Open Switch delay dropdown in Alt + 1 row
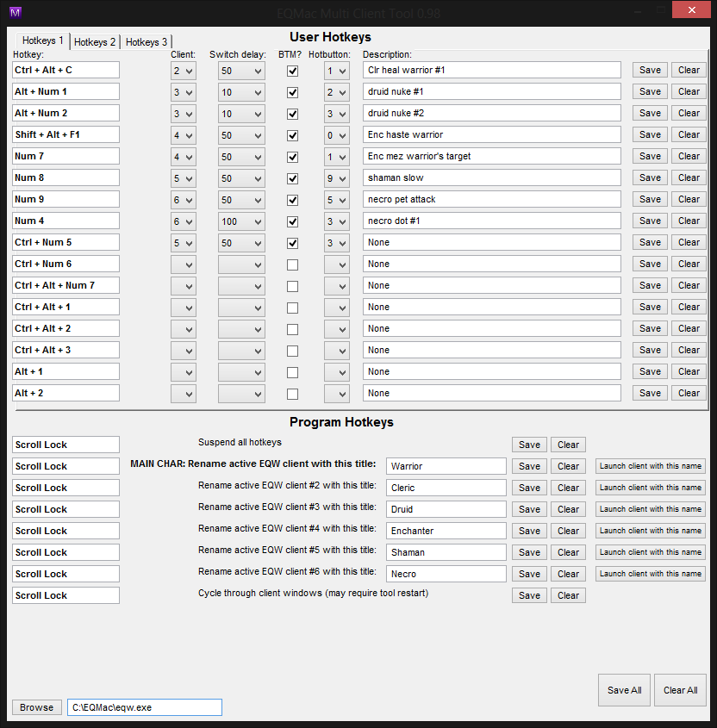 [x=241, y=372]
